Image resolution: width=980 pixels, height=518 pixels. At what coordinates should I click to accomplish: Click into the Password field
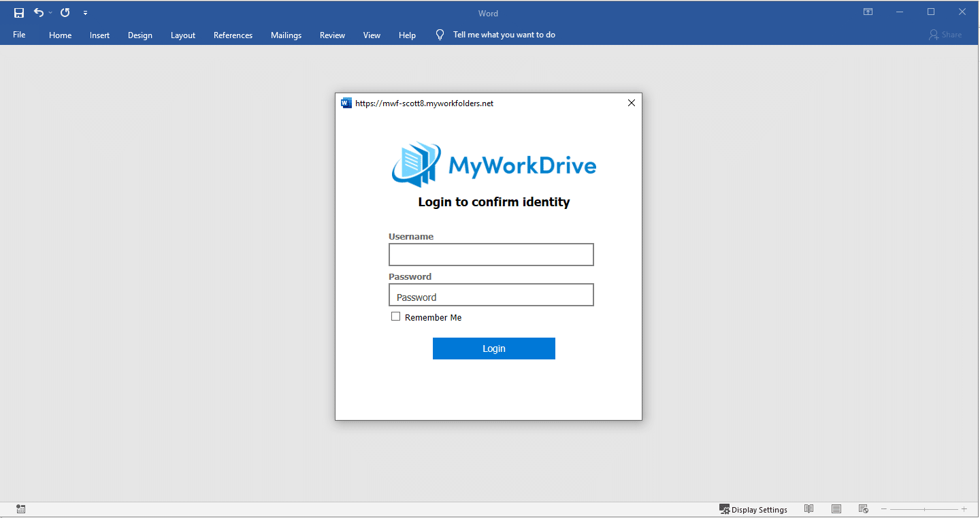(491, 295)
